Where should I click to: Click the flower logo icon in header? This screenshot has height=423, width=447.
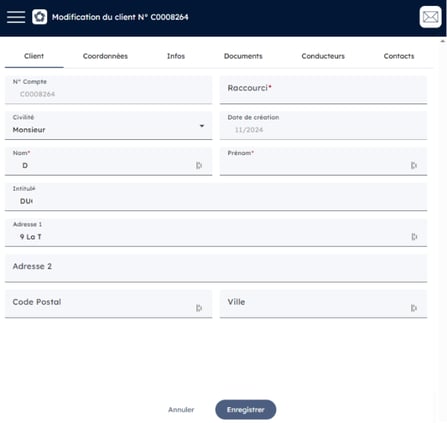39,17
